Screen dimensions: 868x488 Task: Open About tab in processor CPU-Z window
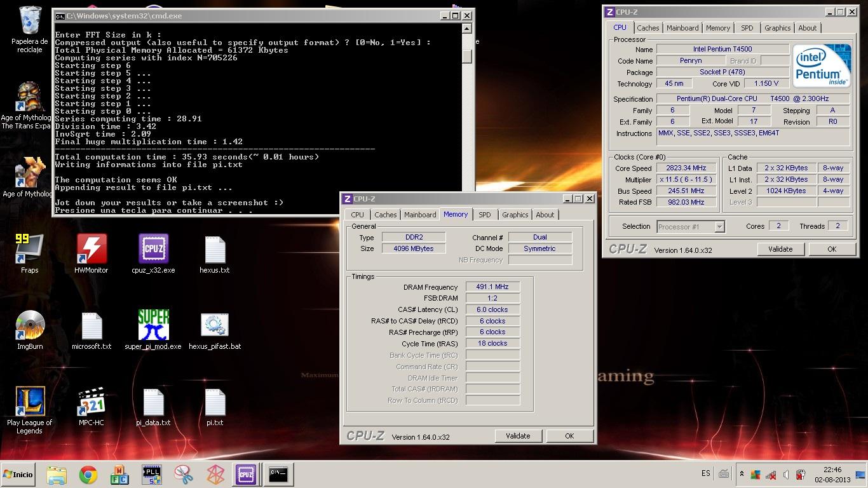pyautogui.click(x=808, y=28)
